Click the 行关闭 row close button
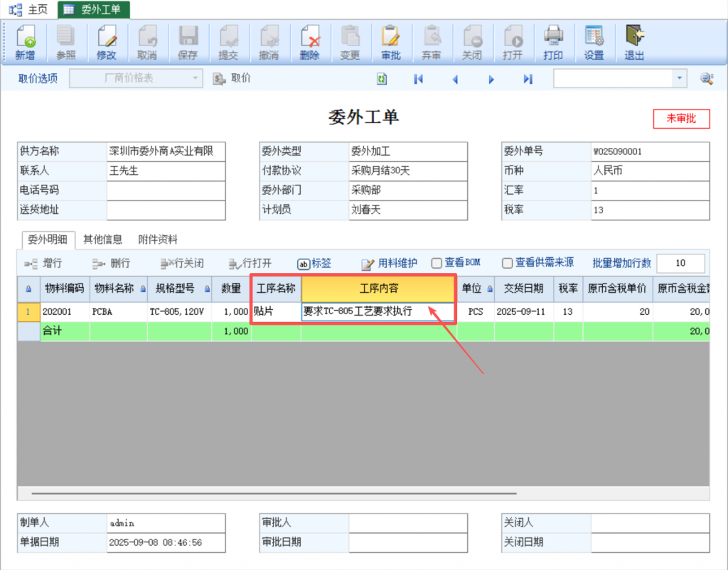The height and width of the screenshot is (570, 728). (x=182, y=263)
